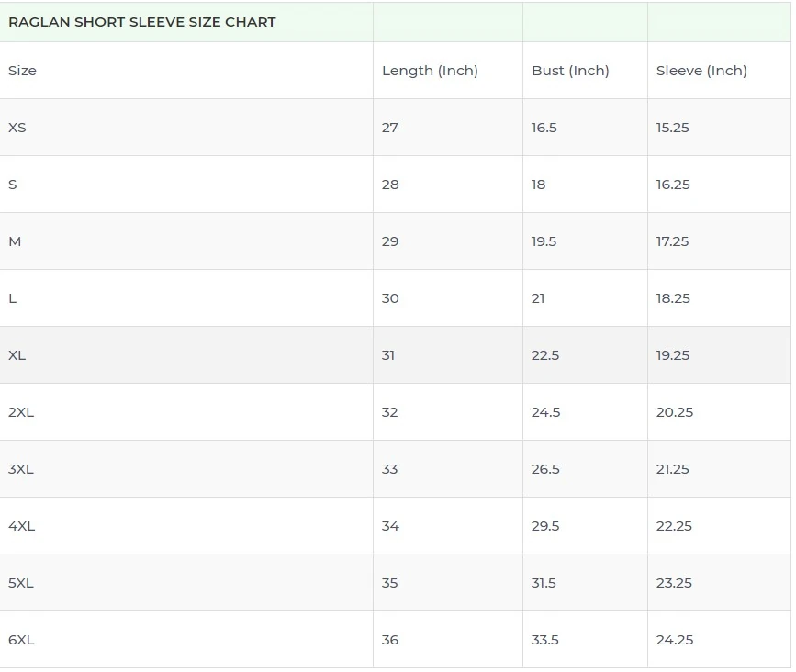Screen dimensions: 796x672
Task: Select the Sleeve (Inch) column header
Action: (701, 71)
